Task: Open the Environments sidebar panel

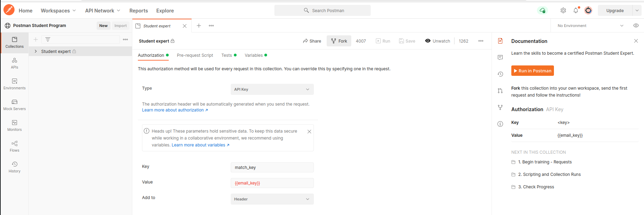Action: point(15,84)
